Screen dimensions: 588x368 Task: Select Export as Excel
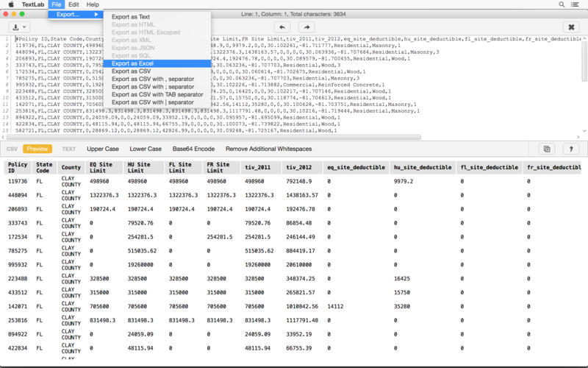tap(133, 63)
